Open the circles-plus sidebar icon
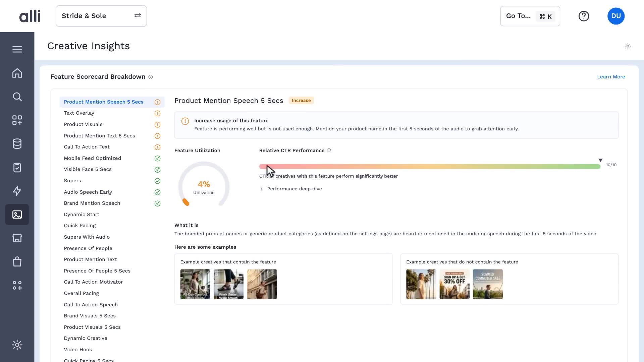Viewport: 644px width, 362px height. point(17,285)
